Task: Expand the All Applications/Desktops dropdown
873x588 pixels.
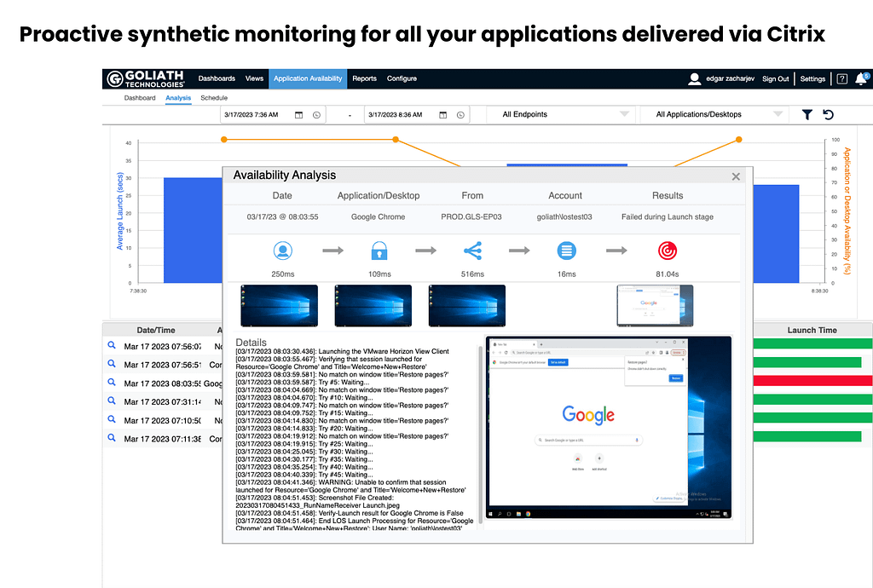Action: click(x=718, y=114)
